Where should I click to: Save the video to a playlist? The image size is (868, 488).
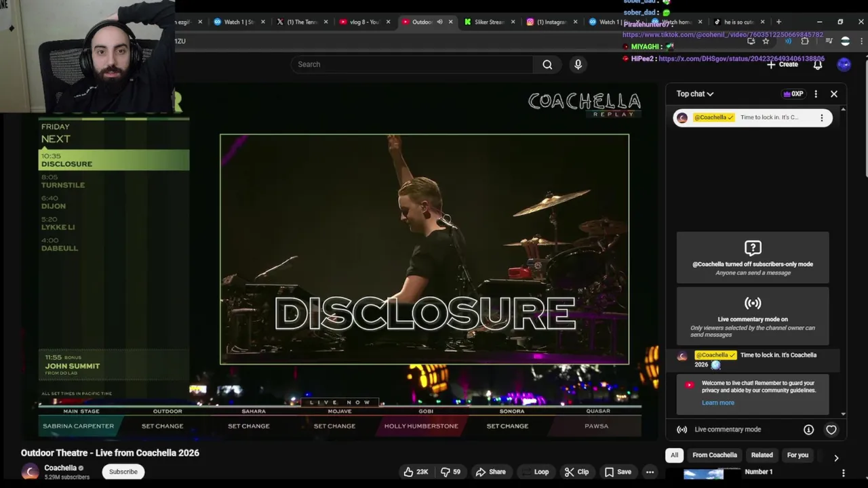tap(618, 472)
